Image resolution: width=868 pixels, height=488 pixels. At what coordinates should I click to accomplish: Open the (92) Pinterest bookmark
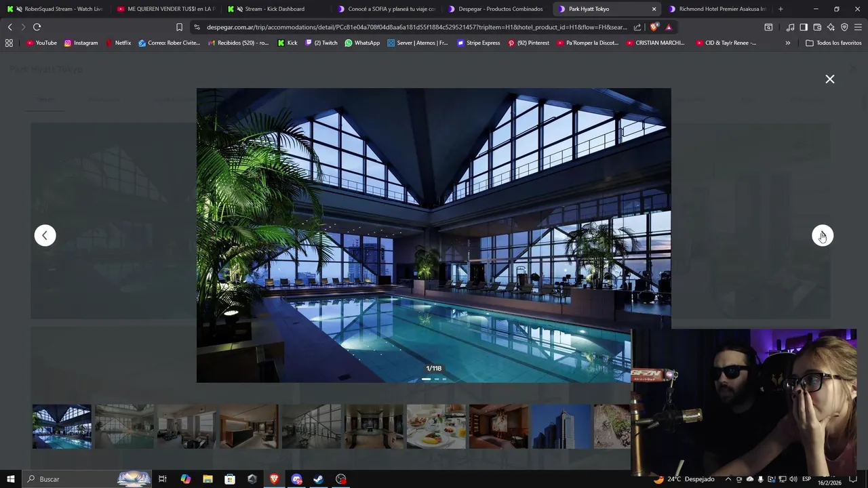pos(528,43)
